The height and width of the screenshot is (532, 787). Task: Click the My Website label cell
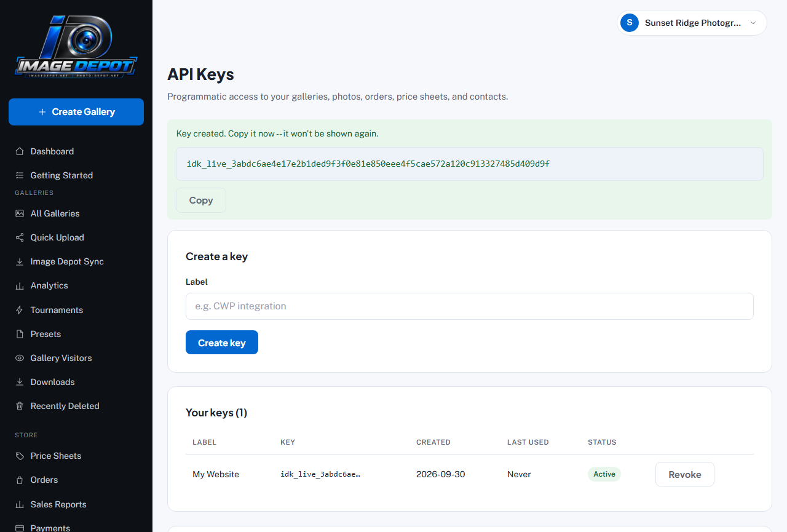pos(216,474)
